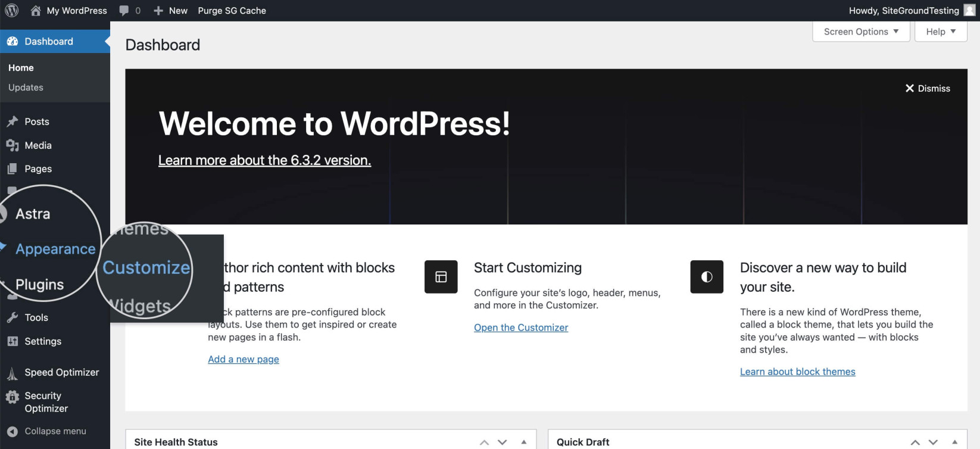980x449 pixels.
Task: Toggle the Site Health Status panel
Action: [x=524, y=442]
